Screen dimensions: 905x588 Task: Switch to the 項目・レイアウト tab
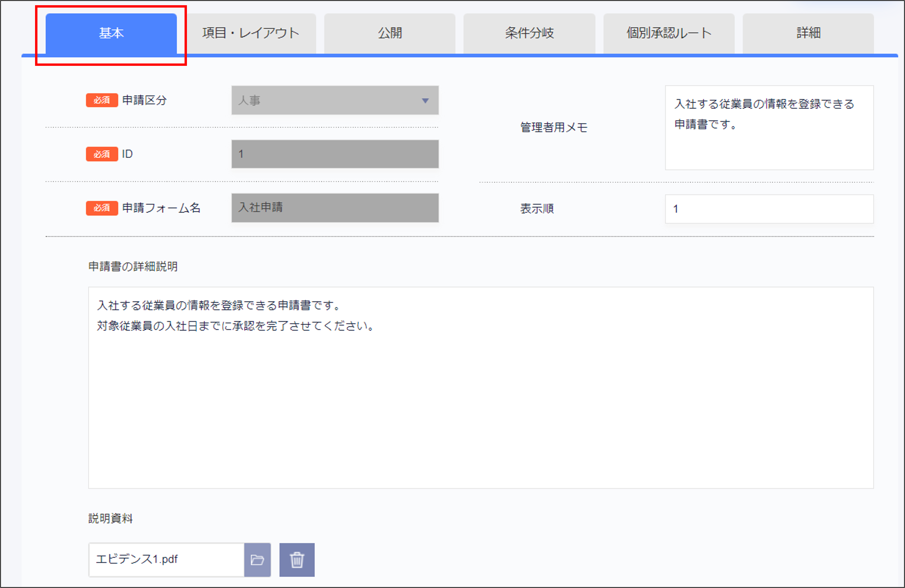click(251, 33)
